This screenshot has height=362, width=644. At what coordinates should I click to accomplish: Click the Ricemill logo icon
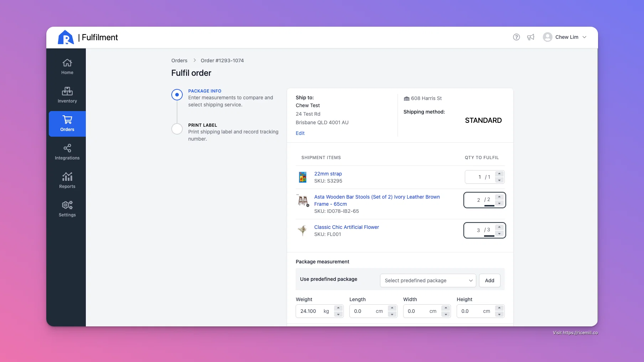[66, 37]
